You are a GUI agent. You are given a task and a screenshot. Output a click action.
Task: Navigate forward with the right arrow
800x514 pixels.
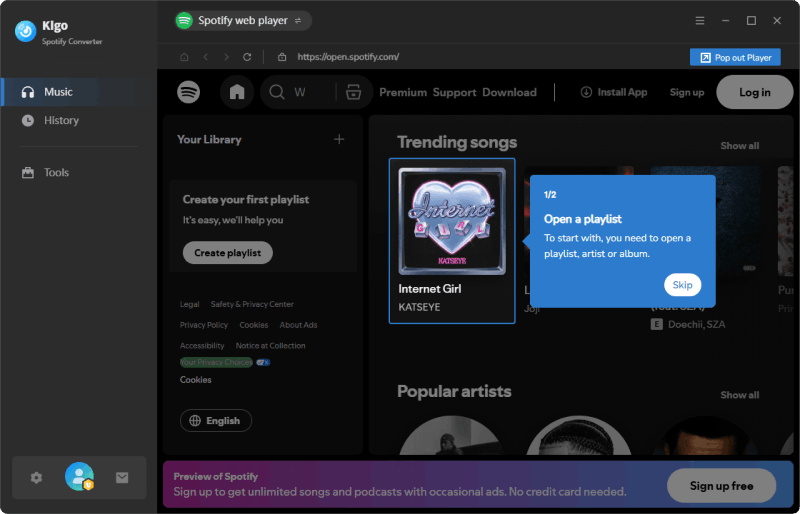coord(227,57)
